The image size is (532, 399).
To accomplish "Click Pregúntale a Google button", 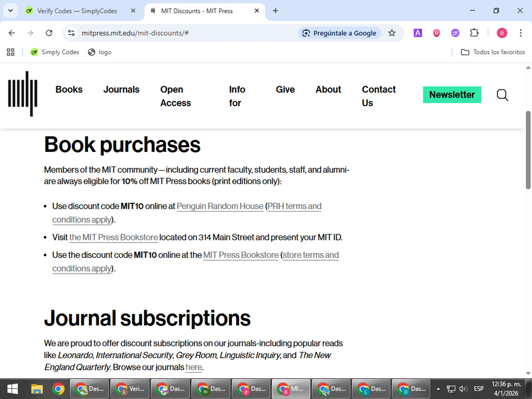I will pyautogui.click(x=339, y=33).
